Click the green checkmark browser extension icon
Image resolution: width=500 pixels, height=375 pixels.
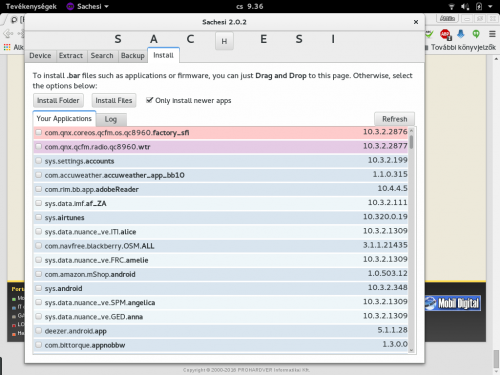click(x=429, y=34)
